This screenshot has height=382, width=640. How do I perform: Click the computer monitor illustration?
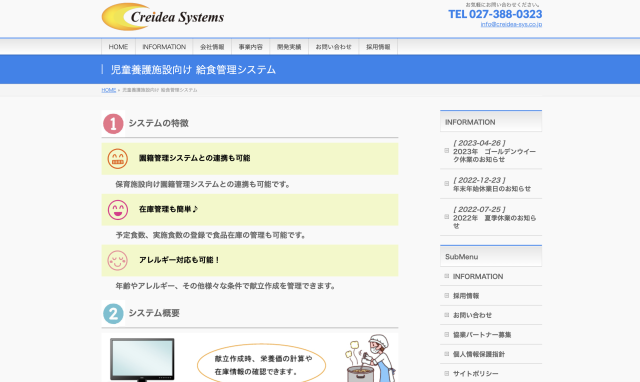click(142, 360)
